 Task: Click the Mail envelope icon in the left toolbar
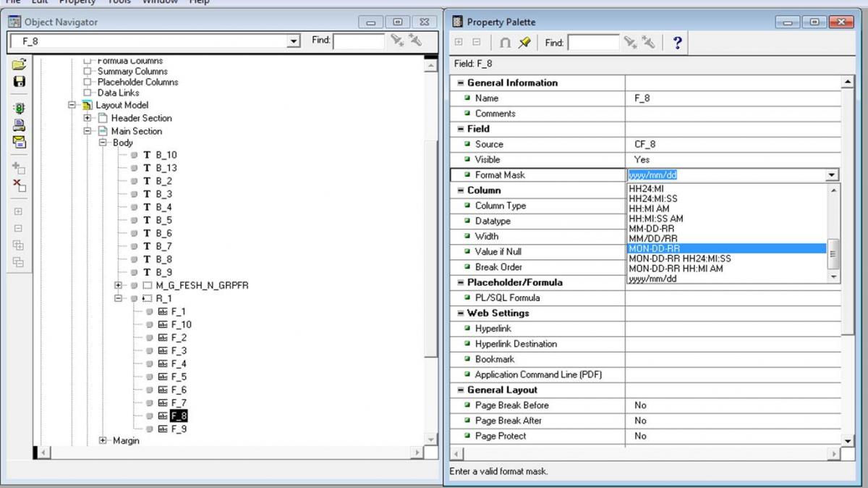(19, 141)
